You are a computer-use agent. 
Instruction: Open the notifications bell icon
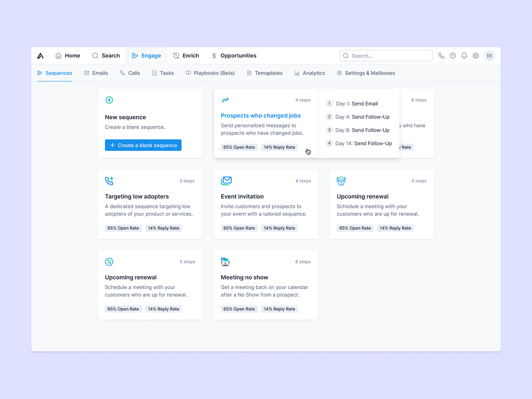(x=464, y=55)
